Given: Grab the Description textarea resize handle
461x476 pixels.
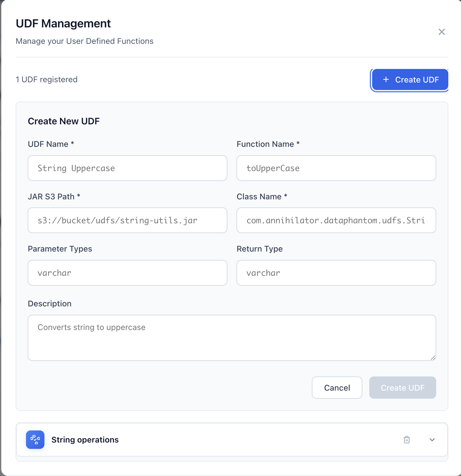Looking at the screenshot, I should tap(433, 358).
